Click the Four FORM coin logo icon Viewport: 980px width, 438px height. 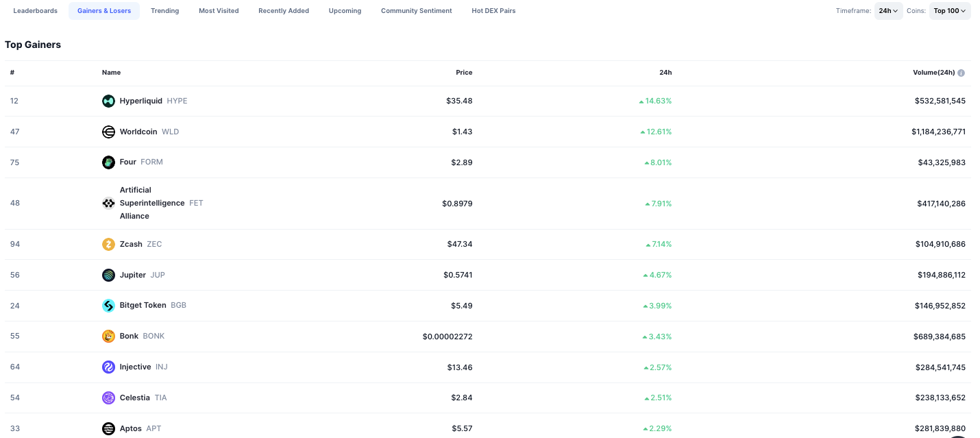[x=108, y=162]
